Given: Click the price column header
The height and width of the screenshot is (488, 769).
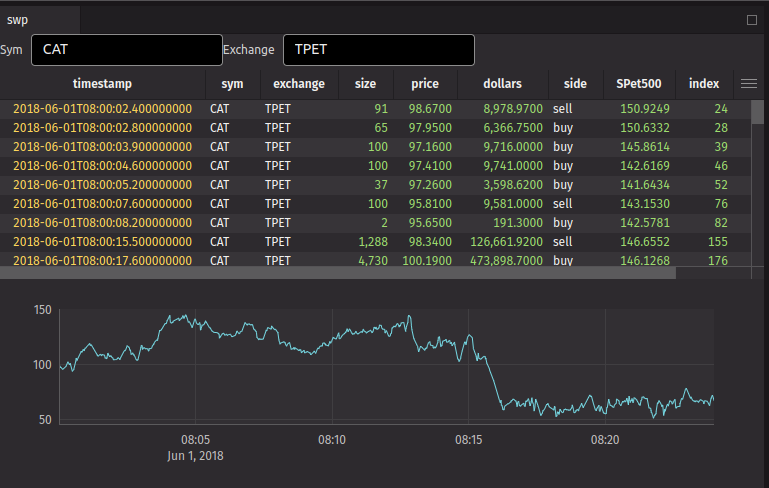Looking at the screenshot, I should tap(424, 84).
